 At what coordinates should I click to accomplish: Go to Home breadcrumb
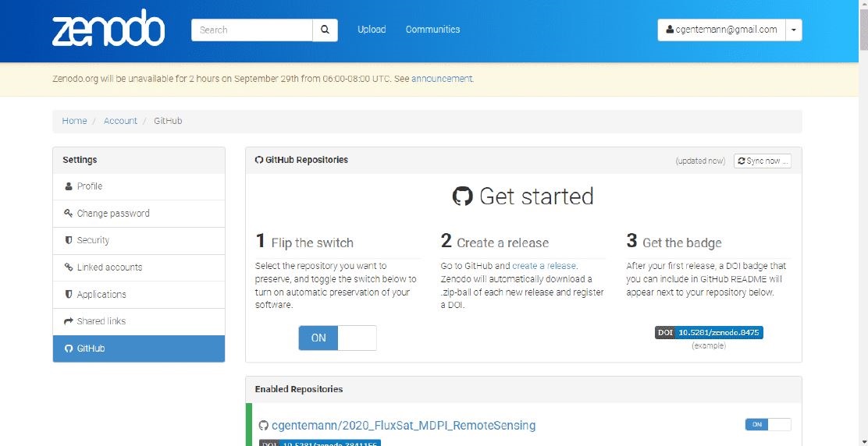coord(74,121)
